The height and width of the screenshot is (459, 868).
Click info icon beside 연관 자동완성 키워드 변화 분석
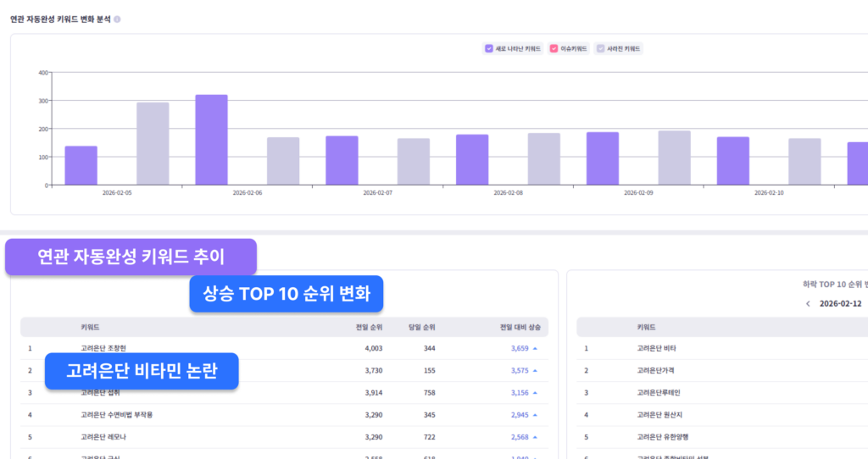(x=117, y=19)
